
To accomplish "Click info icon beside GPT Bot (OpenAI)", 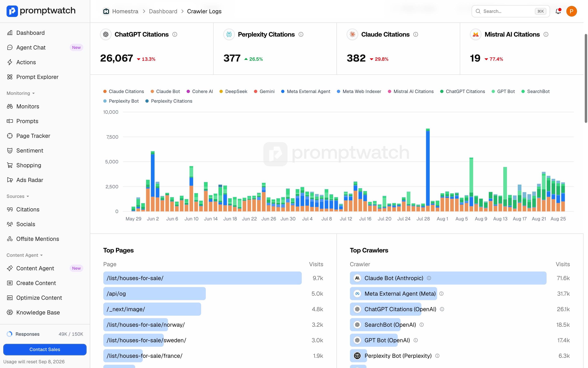I will pyautogui.click(x=415, y=340).
